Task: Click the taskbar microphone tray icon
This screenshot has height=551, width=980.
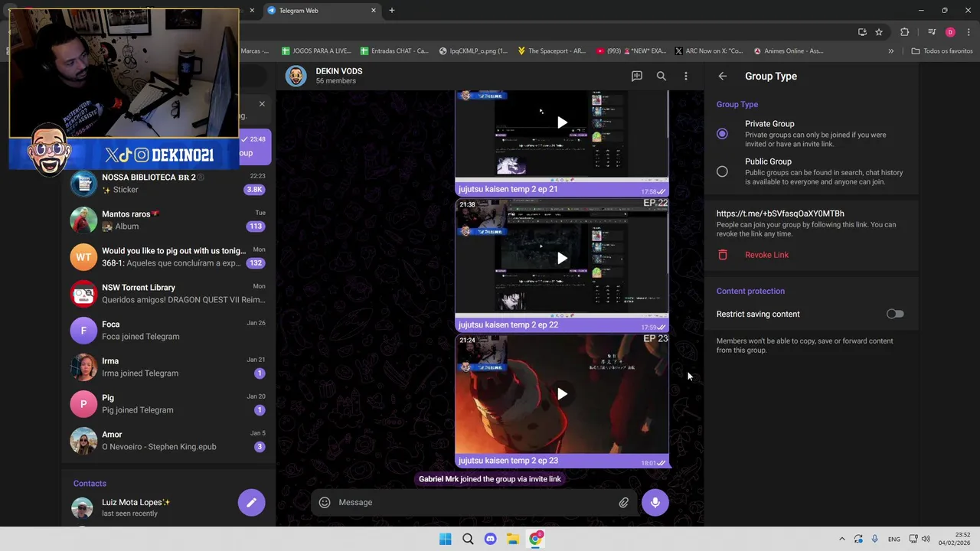Action: [874, 539]
